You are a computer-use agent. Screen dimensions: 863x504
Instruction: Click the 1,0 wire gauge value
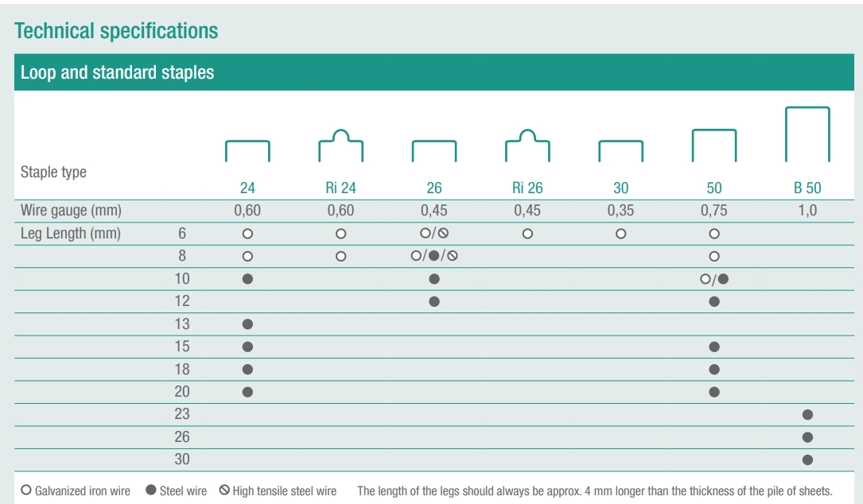[807, 211]
